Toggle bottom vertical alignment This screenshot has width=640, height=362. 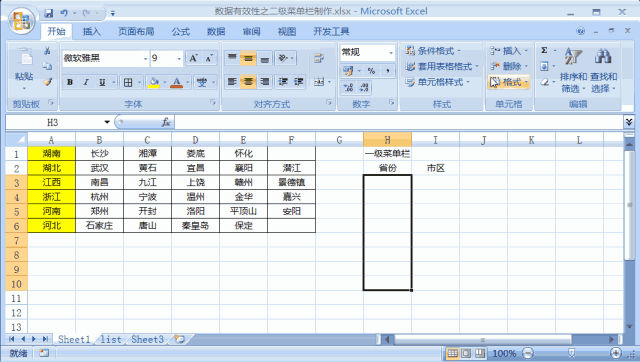264,58
